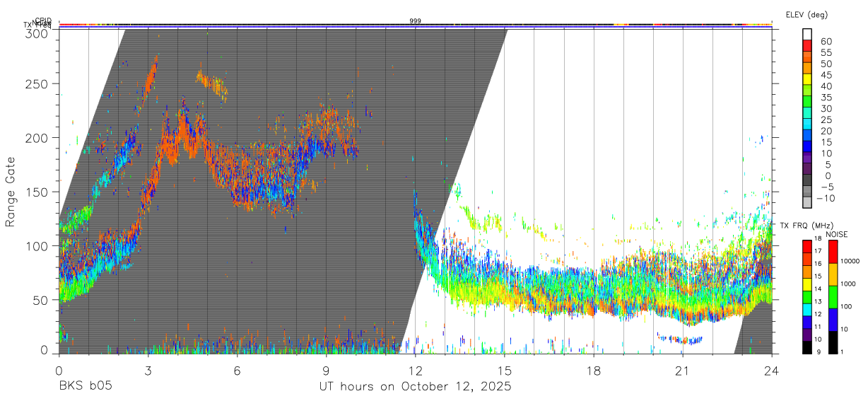The image size is (868, 401).
Task: Click x-axis tick label '3'
Action: [148, 370]
